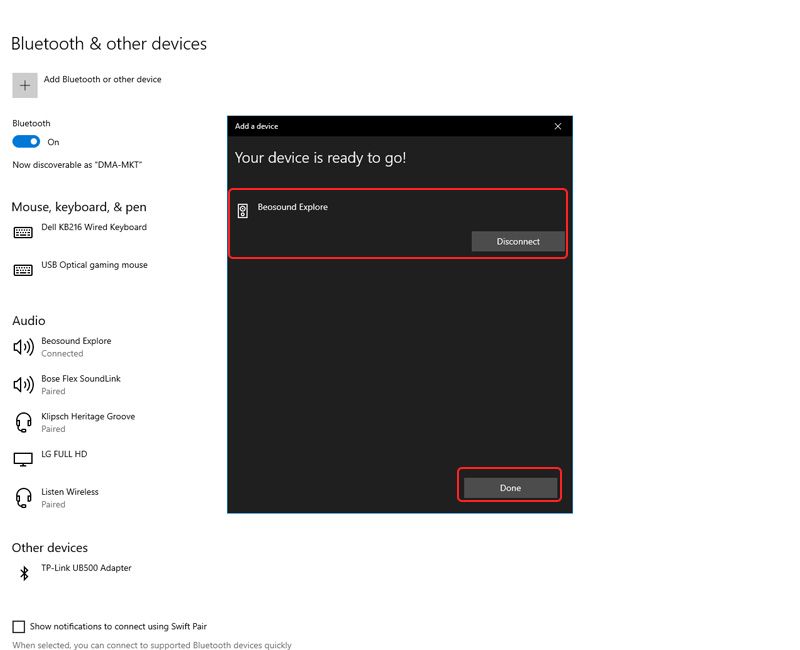Click the plus icon to add a device
This screenshot has height=650, width=800.
(x=24, y=85)
